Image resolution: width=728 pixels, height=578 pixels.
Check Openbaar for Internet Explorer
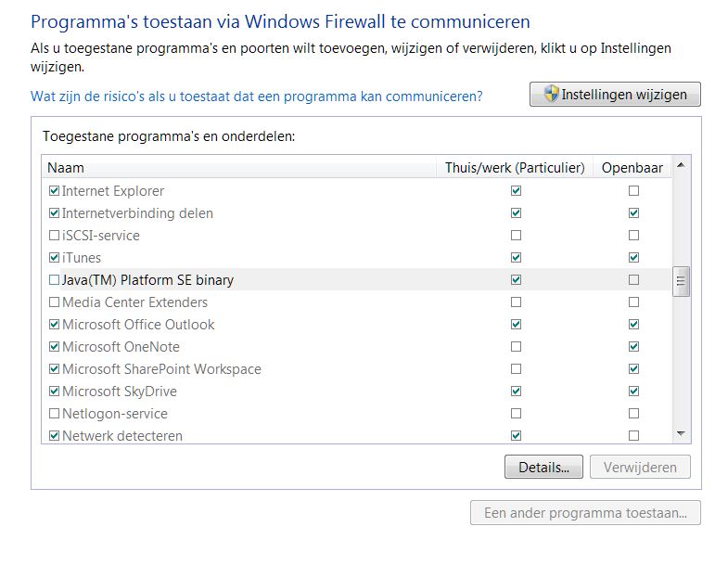coord(633,191)
